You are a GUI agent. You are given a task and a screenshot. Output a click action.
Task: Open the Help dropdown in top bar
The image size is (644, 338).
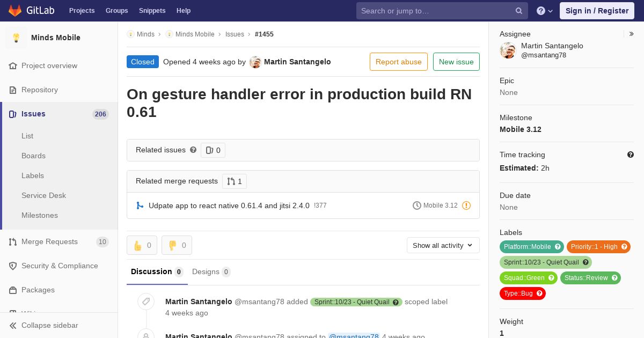click(545, 11)
